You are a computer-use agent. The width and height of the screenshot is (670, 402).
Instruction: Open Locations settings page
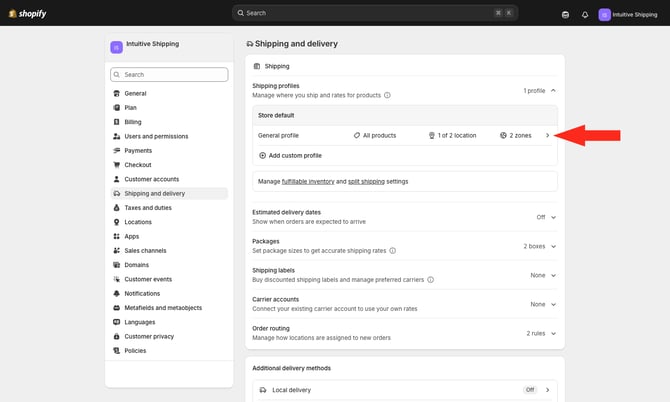pos(169,222)
